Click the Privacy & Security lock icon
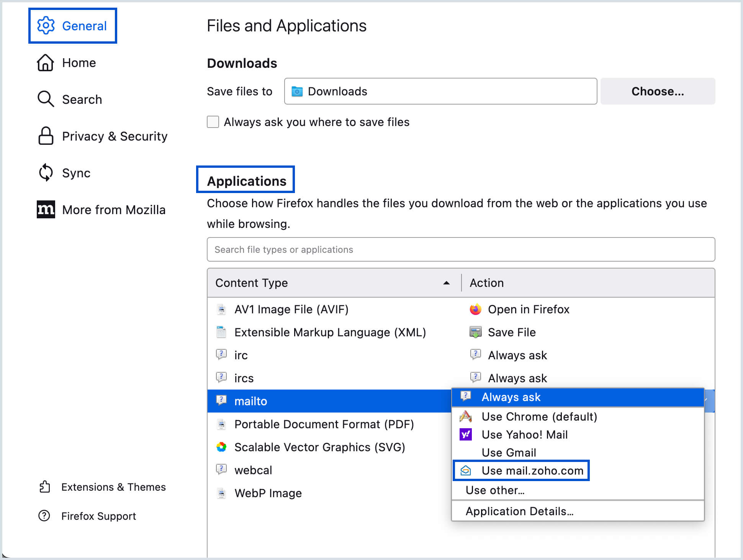743x560 pixels. tap(46, 136)
